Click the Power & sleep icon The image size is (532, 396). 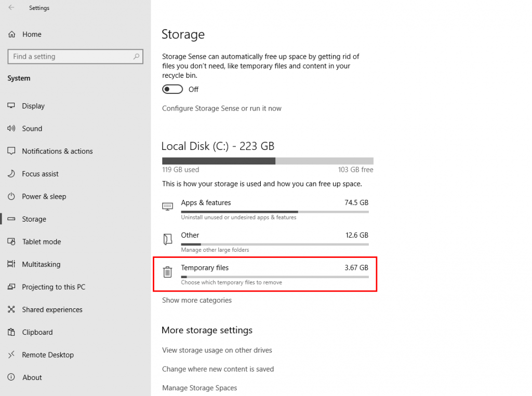point(11,197)
